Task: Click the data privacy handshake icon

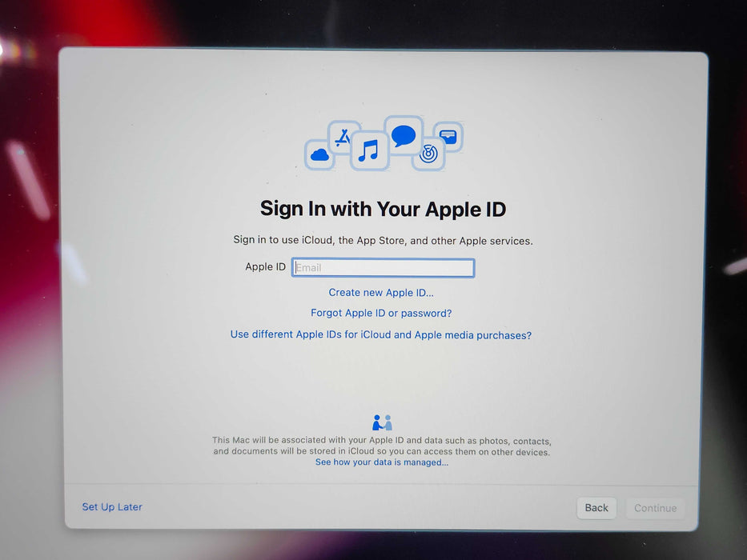Action: coord(382,422)
